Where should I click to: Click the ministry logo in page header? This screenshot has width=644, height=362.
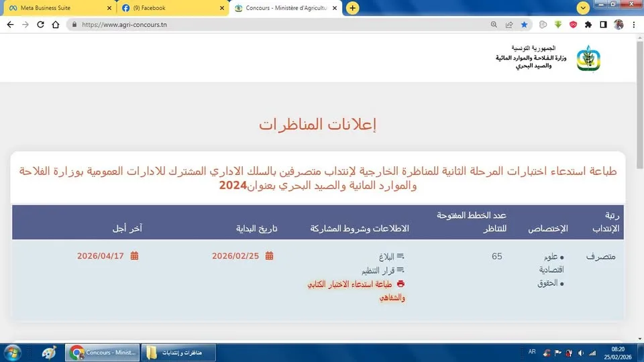[x=588, y=58]
